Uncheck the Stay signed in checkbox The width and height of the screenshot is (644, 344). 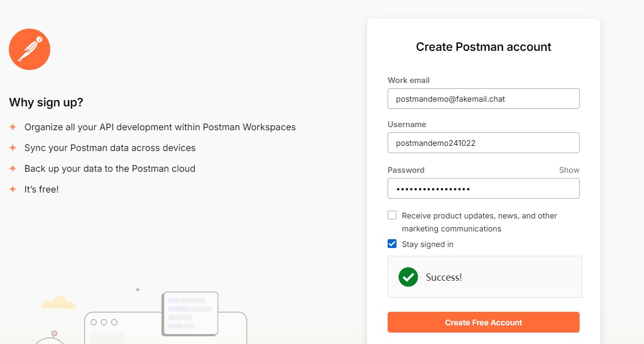(x=392, y=244)
